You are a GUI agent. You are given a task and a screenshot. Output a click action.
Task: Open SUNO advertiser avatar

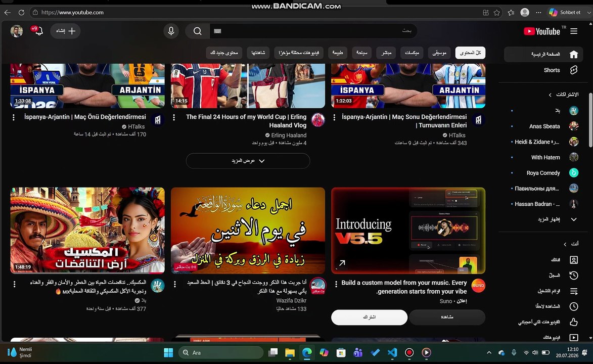pos(478,286)
